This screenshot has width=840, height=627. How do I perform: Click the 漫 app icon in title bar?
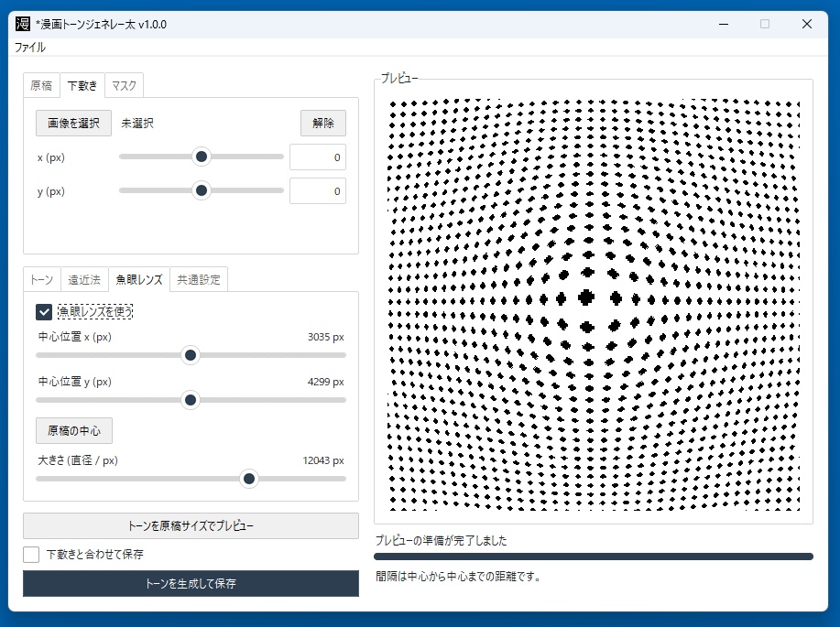[23, 24]
